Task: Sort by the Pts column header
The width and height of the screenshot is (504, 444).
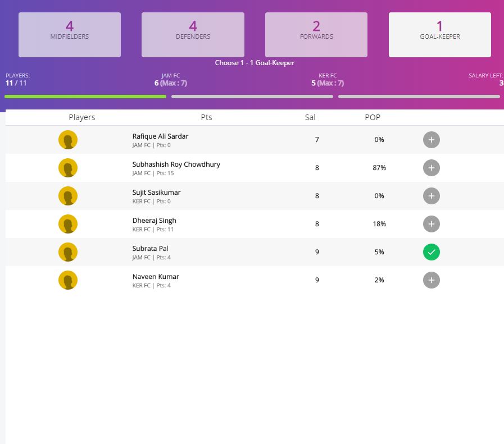Action: point(206,117)
